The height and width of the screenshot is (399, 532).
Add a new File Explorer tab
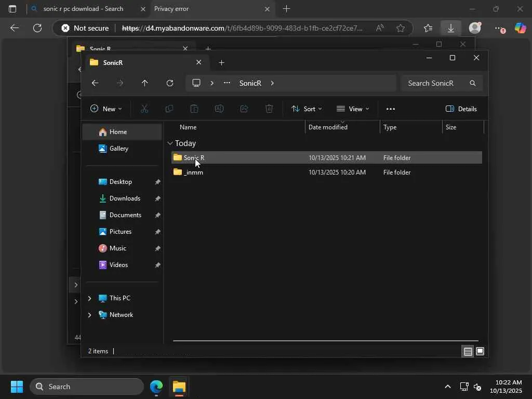[222, 63]
